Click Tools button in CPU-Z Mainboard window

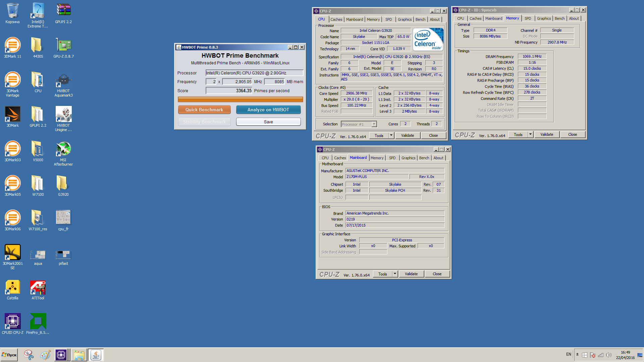coord(383,274)
